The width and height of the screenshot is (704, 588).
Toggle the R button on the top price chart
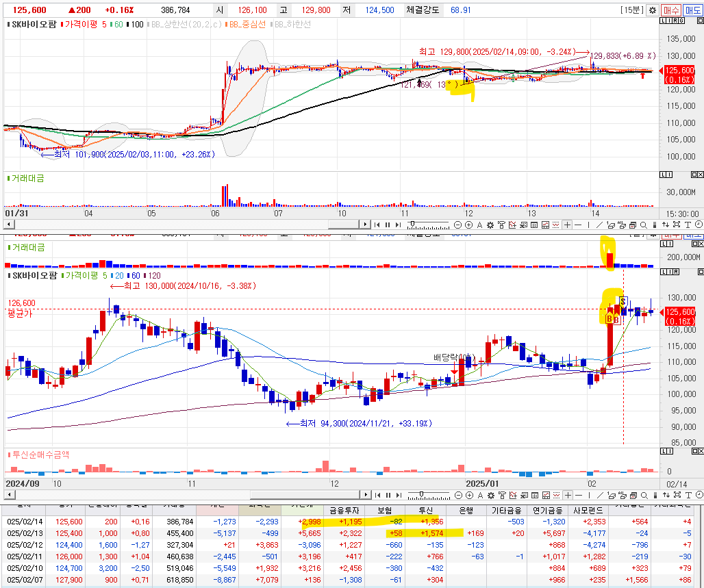[676, 21]
